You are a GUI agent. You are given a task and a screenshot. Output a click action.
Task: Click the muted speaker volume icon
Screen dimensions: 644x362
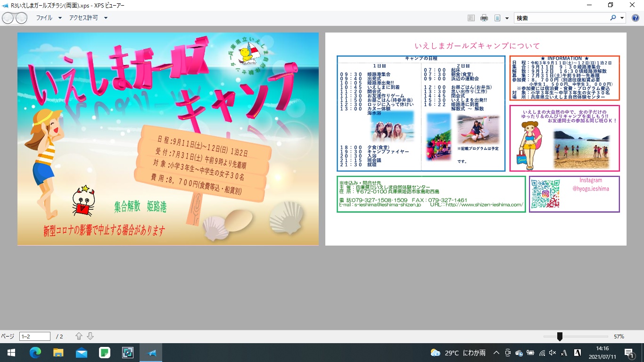[x=553, y=353]
